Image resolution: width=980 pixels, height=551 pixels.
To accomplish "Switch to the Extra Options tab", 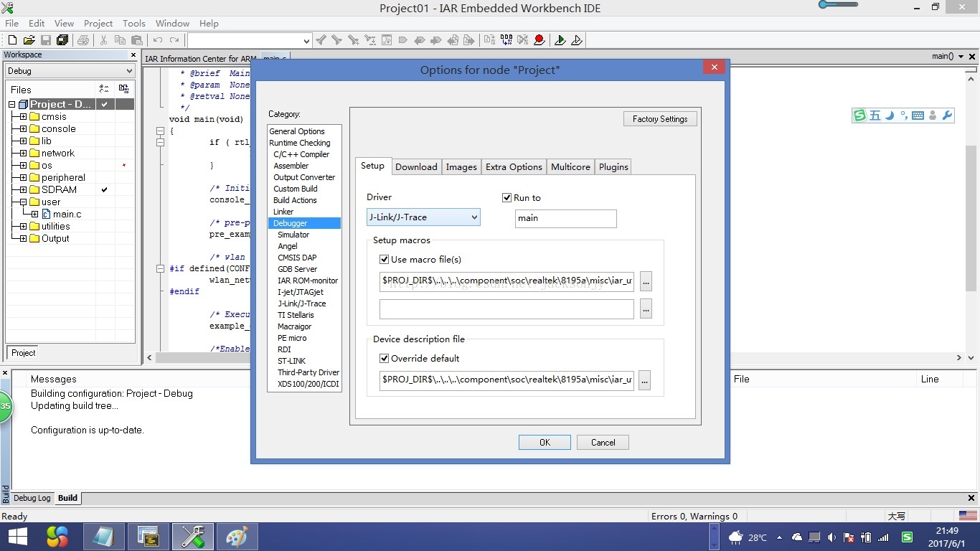I will point(514,167).
